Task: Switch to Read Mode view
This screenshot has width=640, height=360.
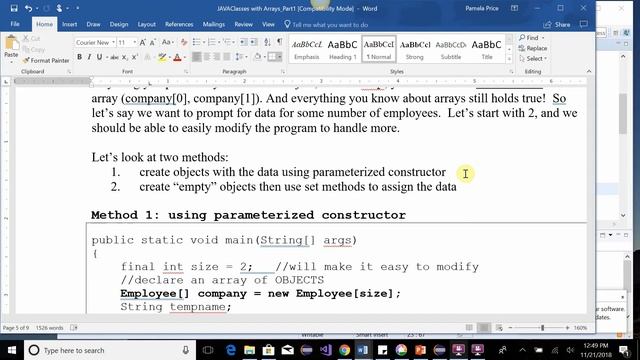Action: pos(469,328)
